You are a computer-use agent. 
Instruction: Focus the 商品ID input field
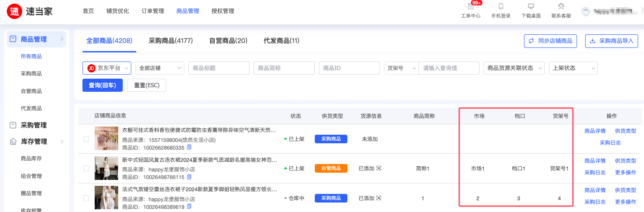click(x=349, y=68)
